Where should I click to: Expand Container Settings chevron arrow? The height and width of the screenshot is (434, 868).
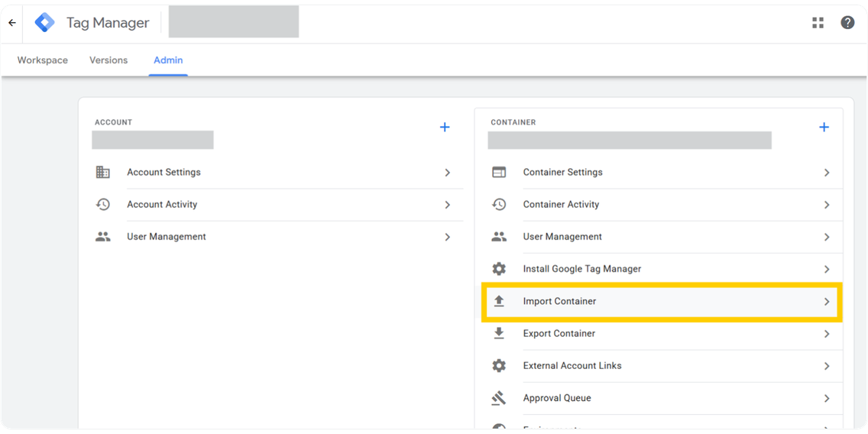[x=826, y=173]
